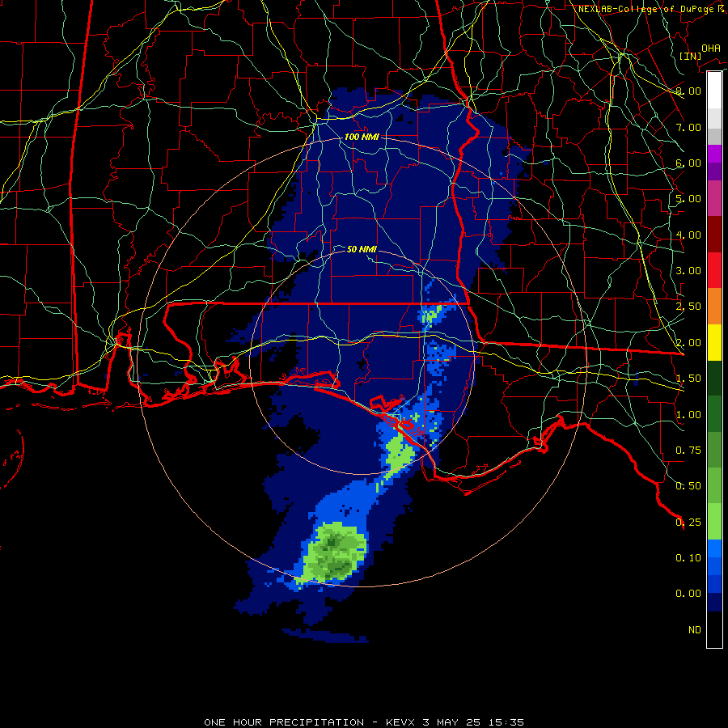Click the '6.00' scale value
Screen dimensions: 728x728
coord(688,163)
